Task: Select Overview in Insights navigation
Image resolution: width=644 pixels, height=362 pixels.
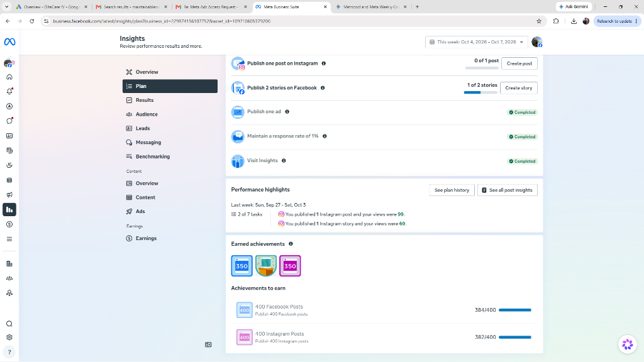Action: [170, 72]
